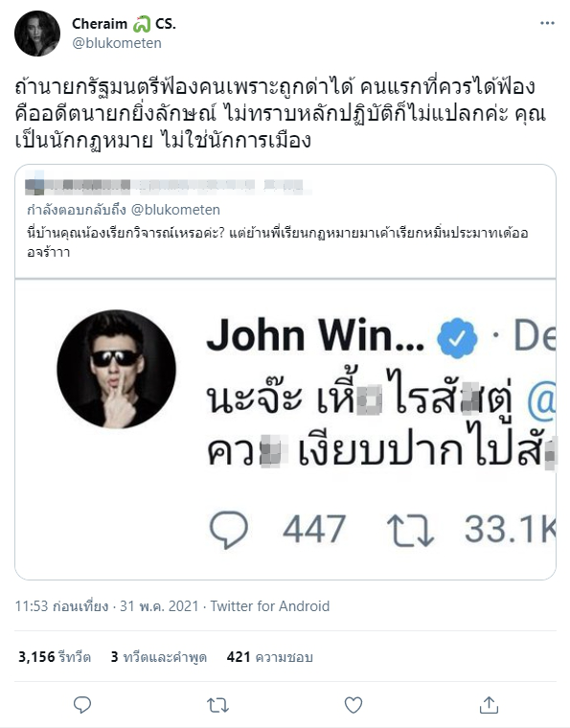Click the share upload icon
Screen dimensions: 570x728
489,705
